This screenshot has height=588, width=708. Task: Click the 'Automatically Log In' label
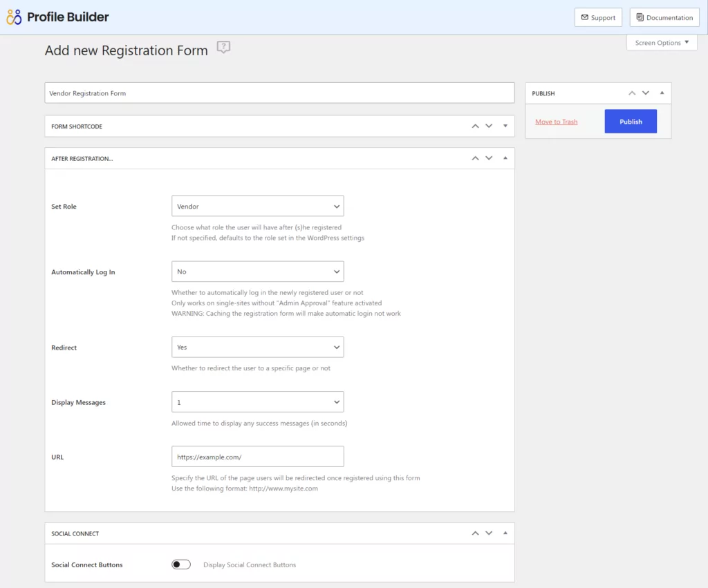[83, 272]
